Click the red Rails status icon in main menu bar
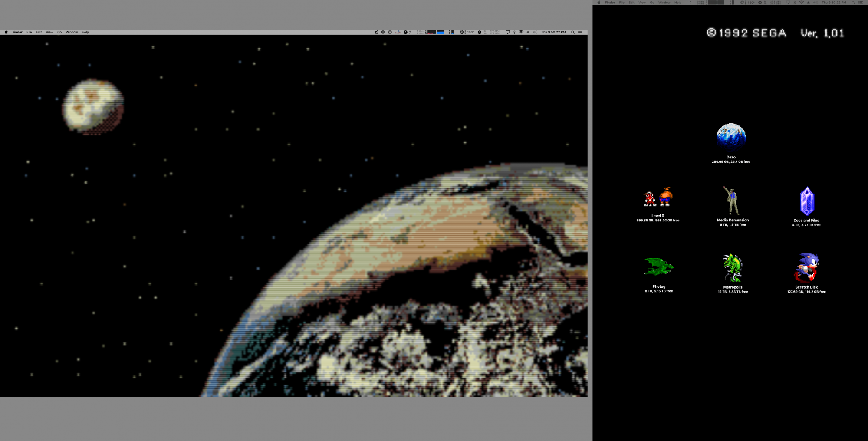868x441 pixels. pos(398,32)
